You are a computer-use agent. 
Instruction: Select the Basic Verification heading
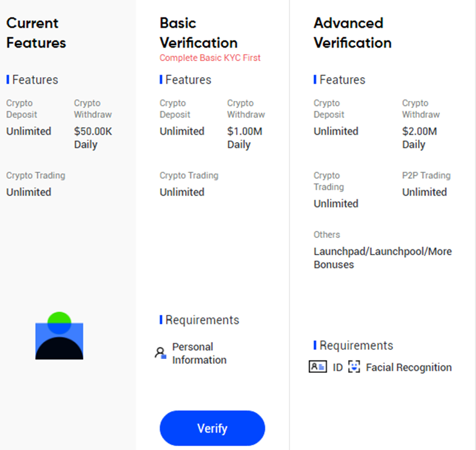point(199,33)
